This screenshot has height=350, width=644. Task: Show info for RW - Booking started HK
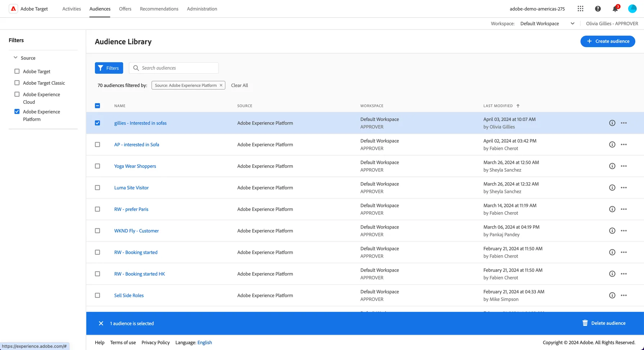612,274
